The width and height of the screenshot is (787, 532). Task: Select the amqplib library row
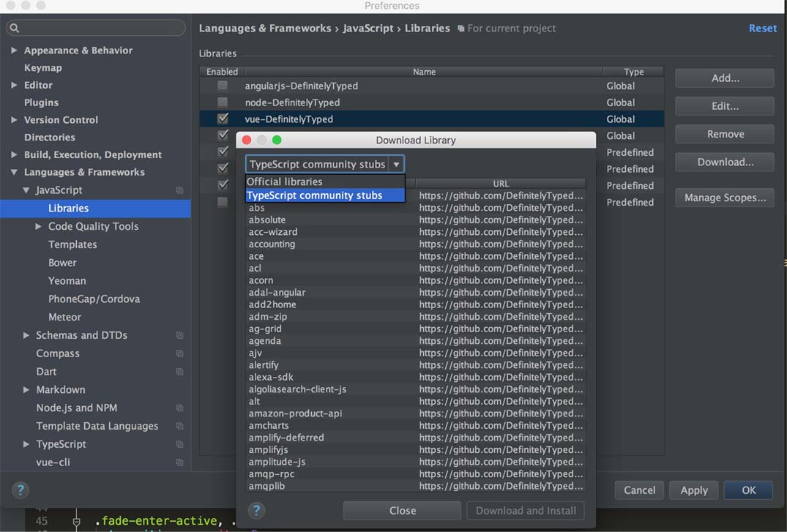tap(415, 486)
